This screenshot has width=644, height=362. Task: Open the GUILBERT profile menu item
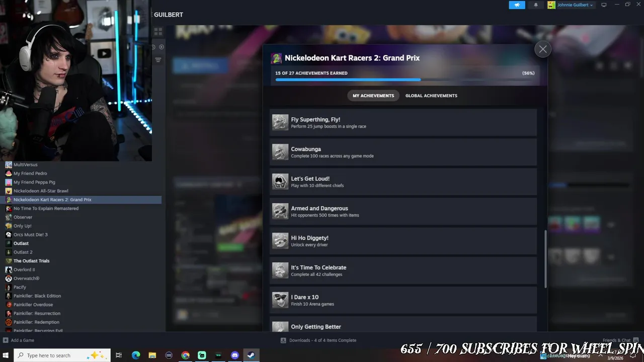click(x=168, y=15)
